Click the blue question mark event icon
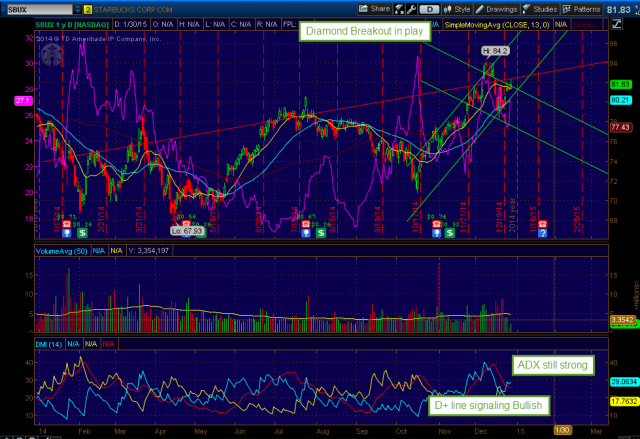Viewport: 640px width, 439px height. coord(542,233)
